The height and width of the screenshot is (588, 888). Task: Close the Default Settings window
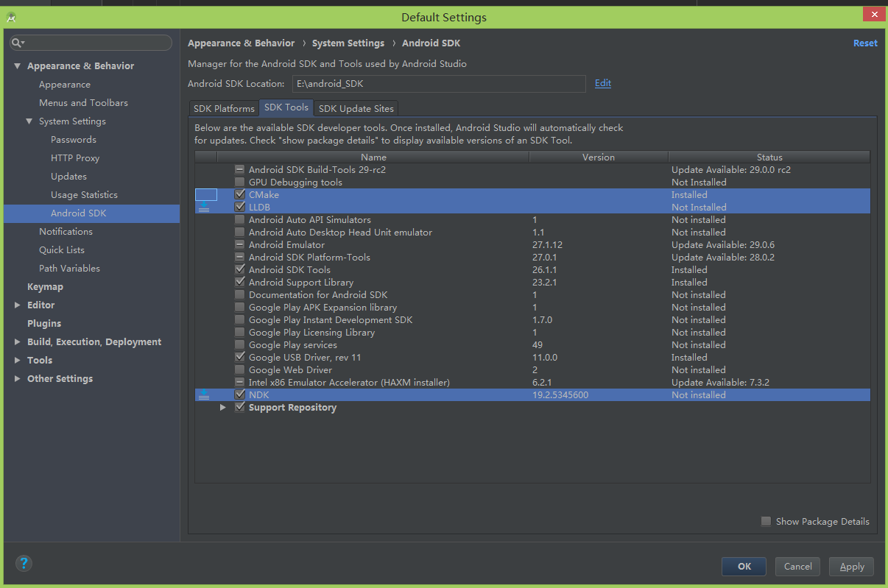coord(873,13)
